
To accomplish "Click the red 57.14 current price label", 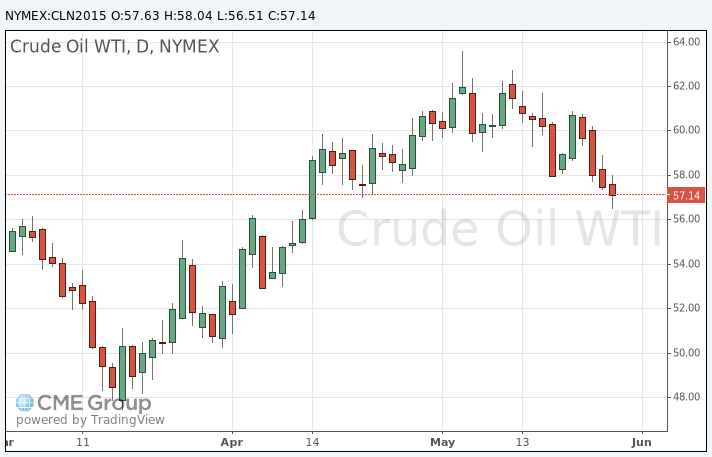I will (686, 196).
